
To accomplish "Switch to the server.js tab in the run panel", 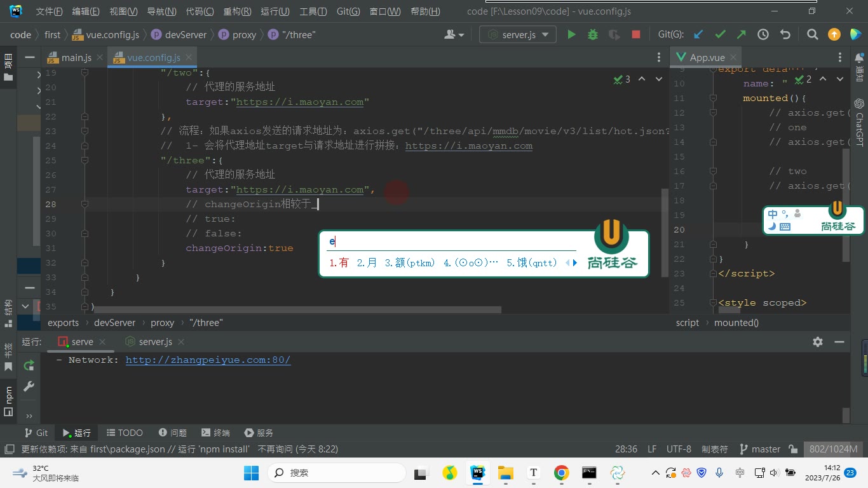I will pyautogui.click(x=156, y=342).
